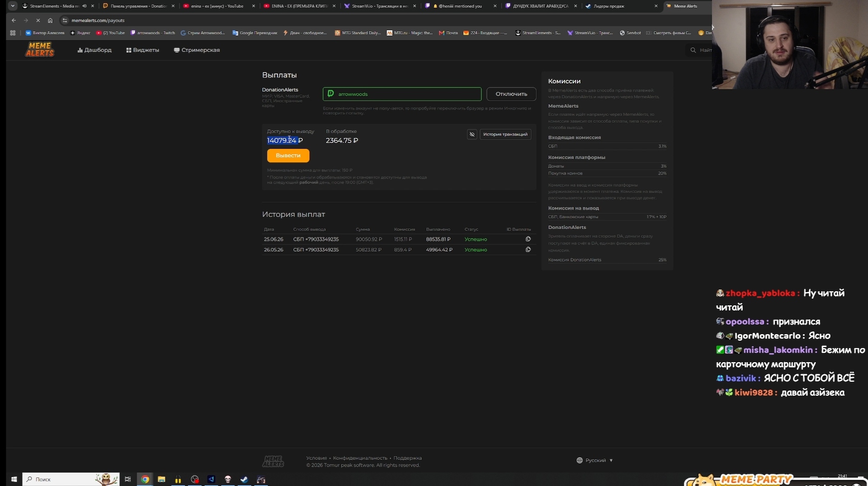Click the Отключить button for DonationAlerts
868x486 pixels.
(x=511, y=94)
